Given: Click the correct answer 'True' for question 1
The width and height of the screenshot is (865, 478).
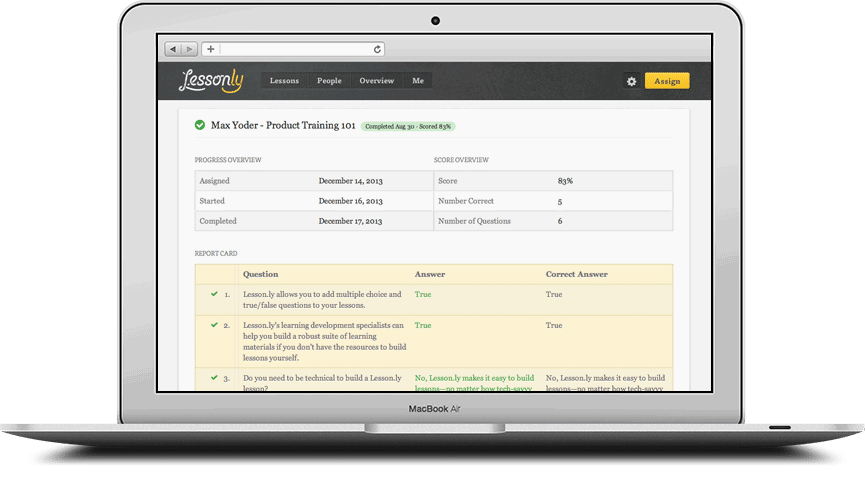Looking at the screenshot, I should point(554,294).
